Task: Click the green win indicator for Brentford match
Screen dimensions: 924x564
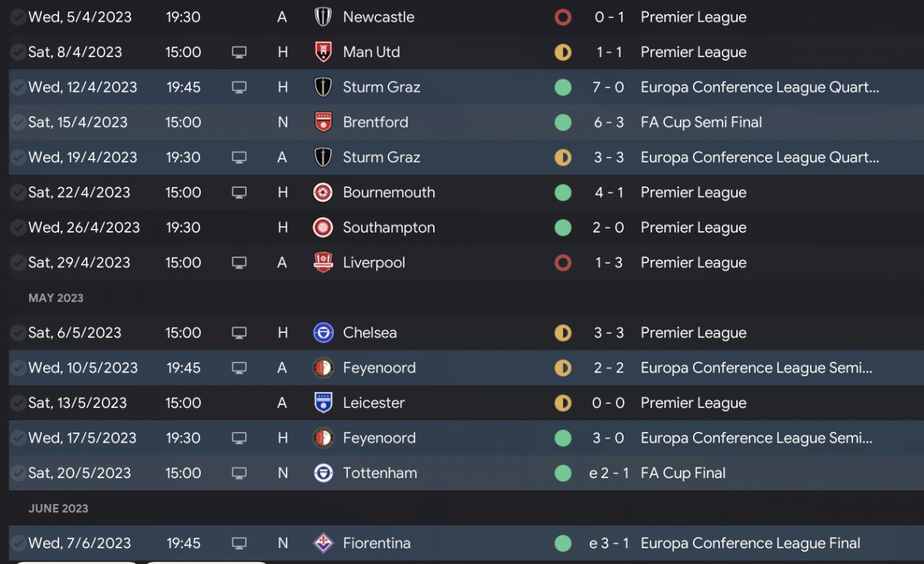Action: [x=562, y=123]
